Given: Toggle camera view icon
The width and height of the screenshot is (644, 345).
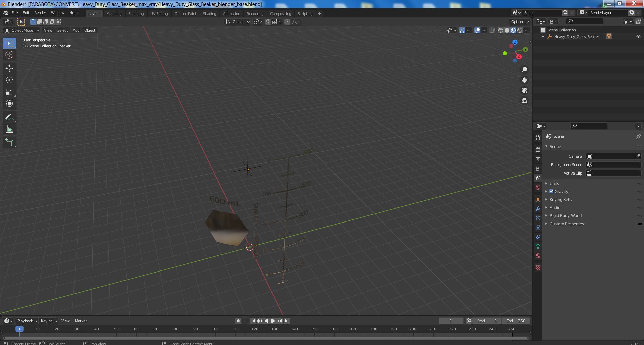Looking at the screenshot, I should tap(524, 90).
